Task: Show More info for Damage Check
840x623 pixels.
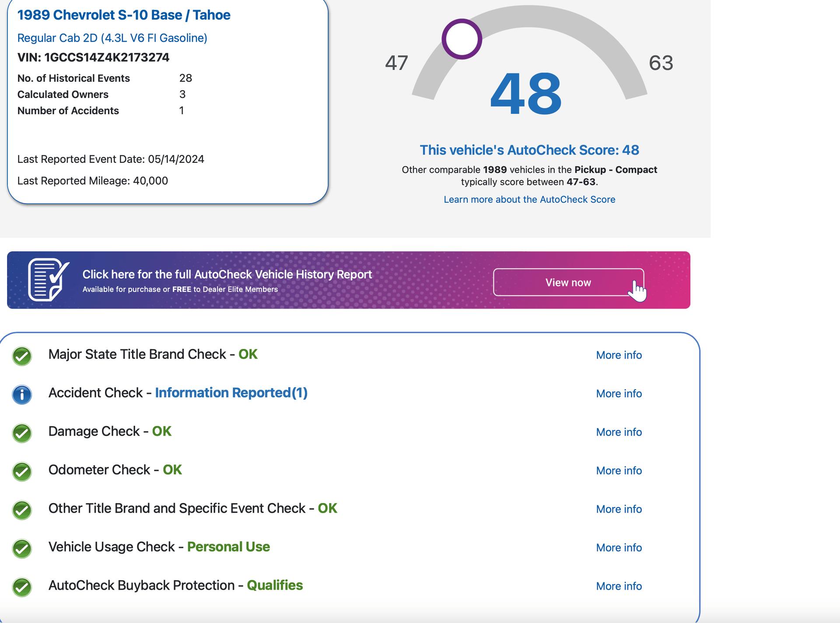Action: click(619, 432)
